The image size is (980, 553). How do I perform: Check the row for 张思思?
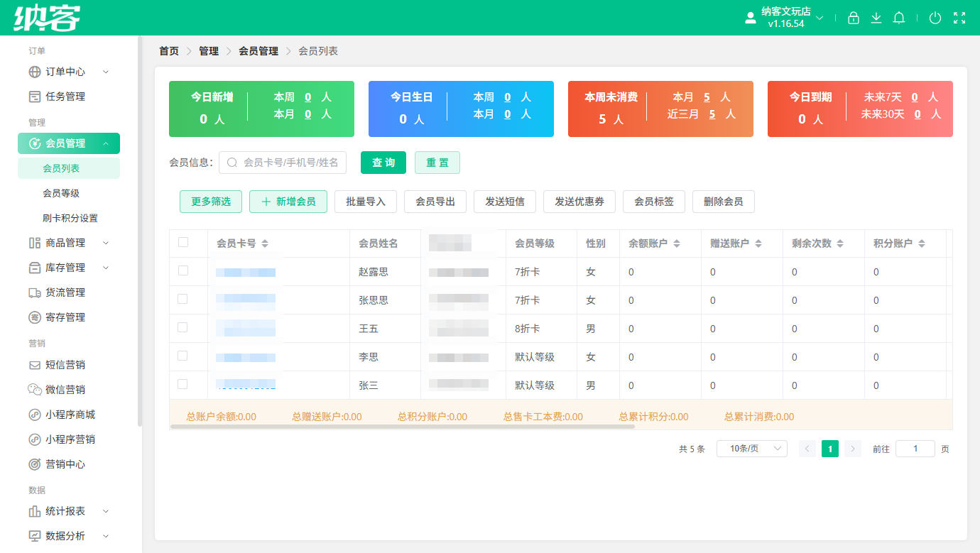click(183, 299)
